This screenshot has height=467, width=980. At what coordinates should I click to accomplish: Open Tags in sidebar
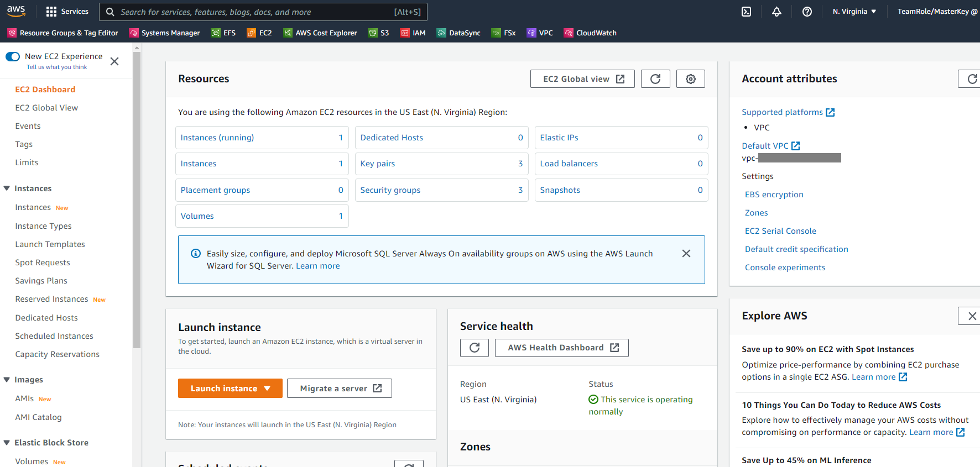click(x=24, y=144)
